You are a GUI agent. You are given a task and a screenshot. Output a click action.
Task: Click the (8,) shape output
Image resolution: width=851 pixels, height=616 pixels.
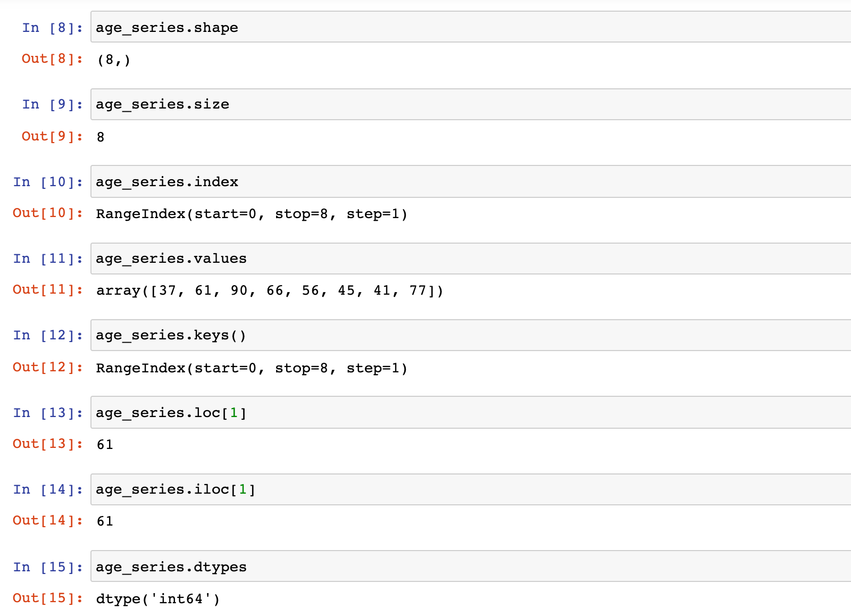(x=114, y=60)
